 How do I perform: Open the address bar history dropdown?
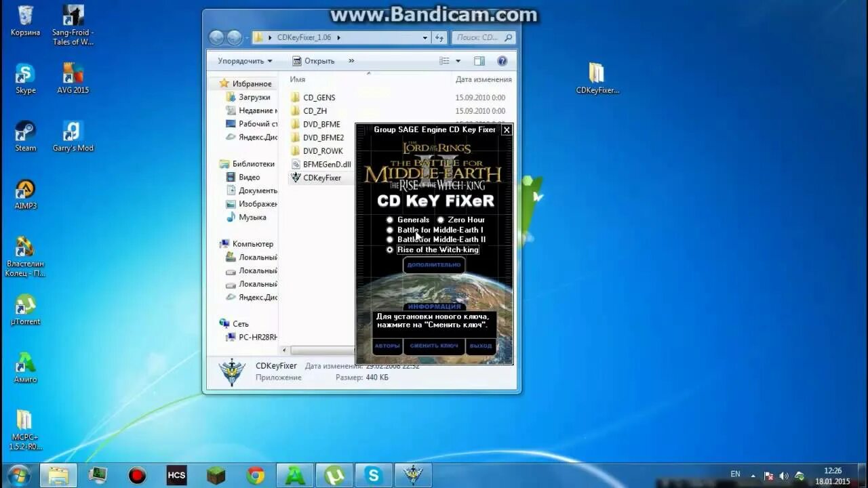(425, 38)
